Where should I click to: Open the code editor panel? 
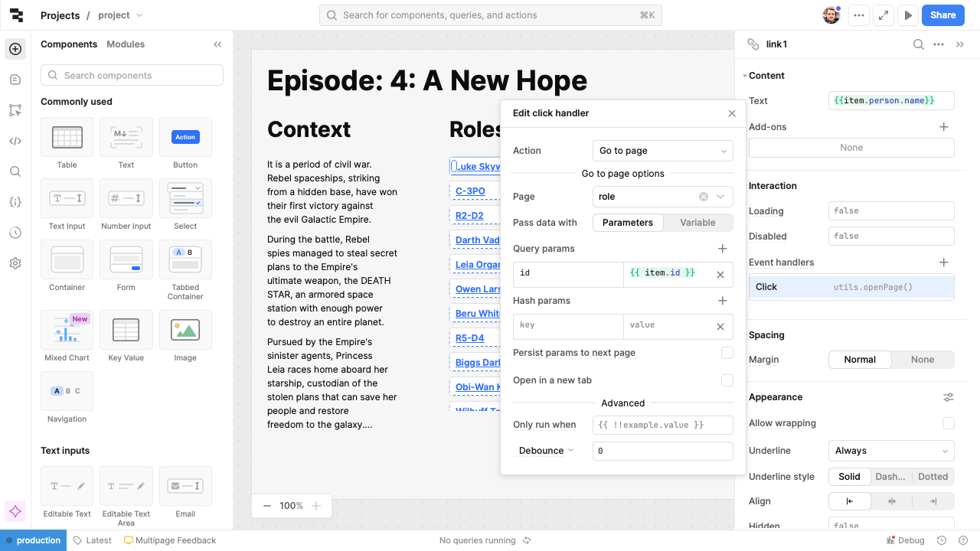tap(15, 141)
